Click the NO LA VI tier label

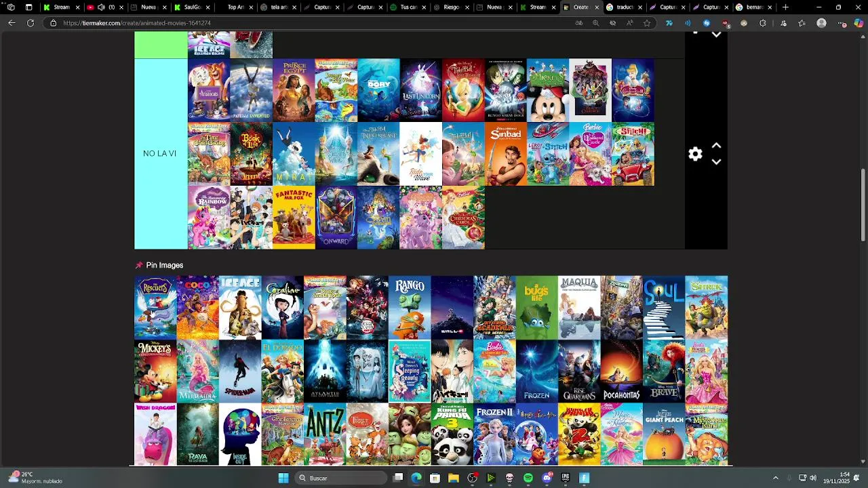point(160,154)
